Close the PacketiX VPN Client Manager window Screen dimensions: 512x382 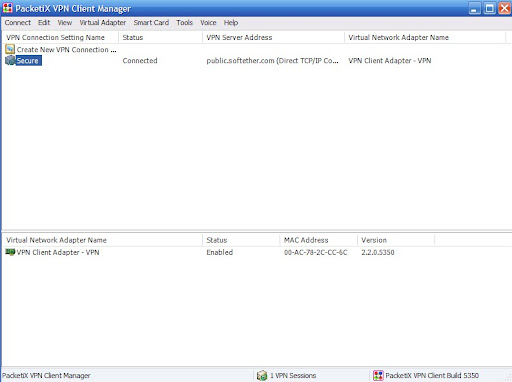click(x=504, y=8)
